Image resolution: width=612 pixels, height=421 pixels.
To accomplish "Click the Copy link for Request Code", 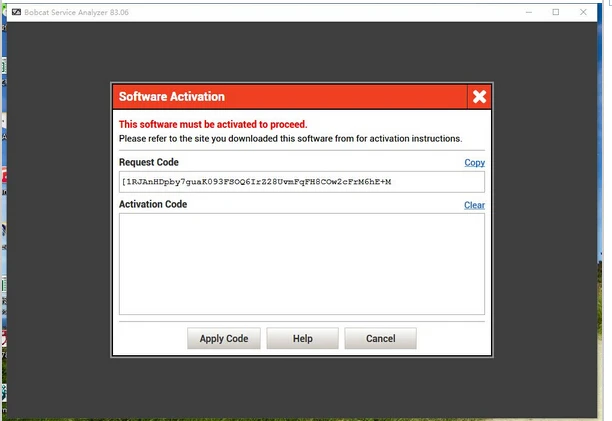I will [x=474, y=162].
